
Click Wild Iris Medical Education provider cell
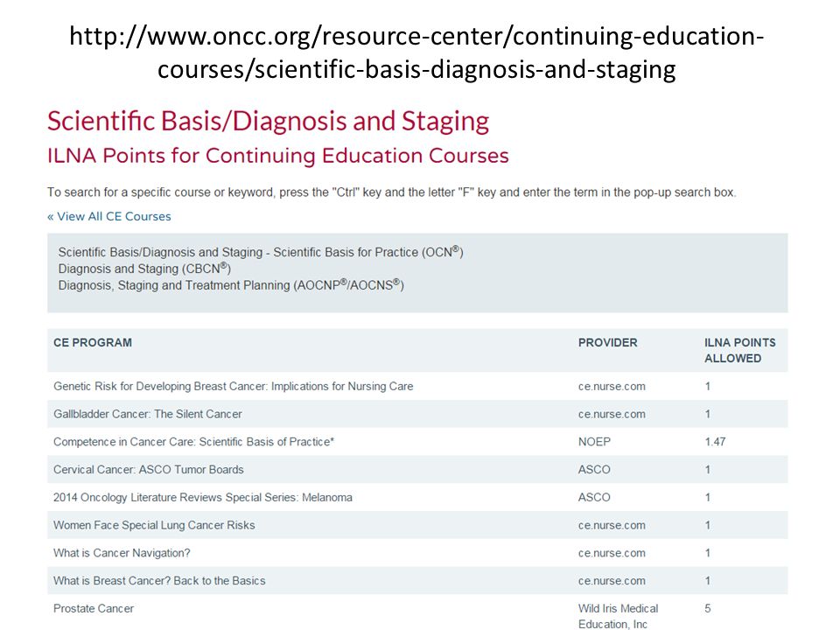(x=618, y=616)
